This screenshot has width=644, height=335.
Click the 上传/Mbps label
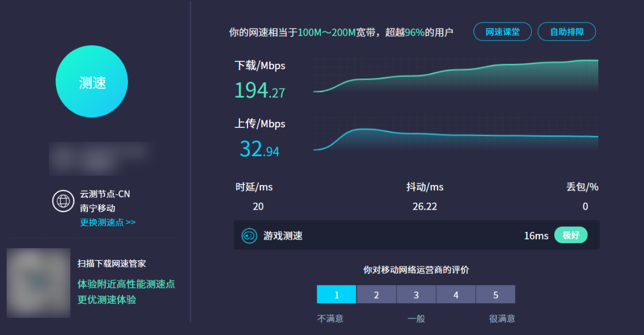click(260, 124)
